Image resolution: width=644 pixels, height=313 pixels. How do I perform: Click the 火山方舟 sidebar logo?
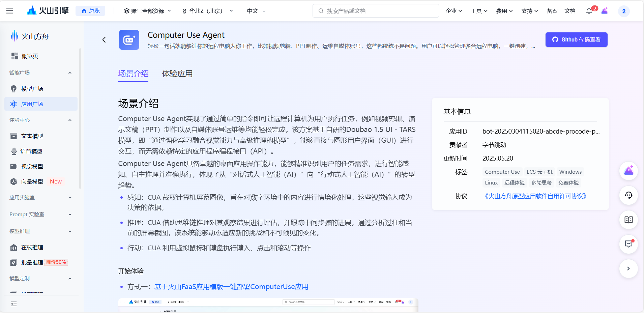point(30,36)
